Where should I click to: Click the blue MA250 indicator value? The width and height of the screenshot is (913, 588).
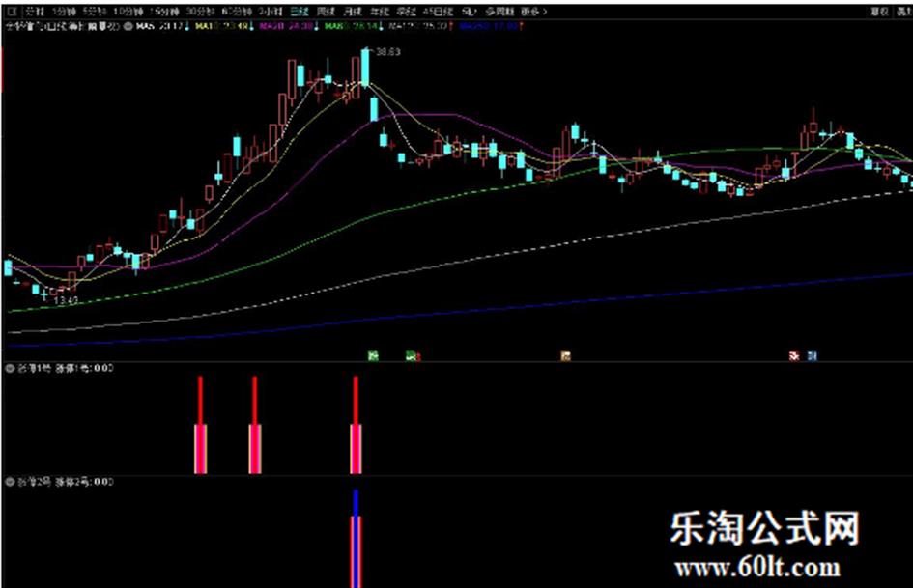coord(491,26)
